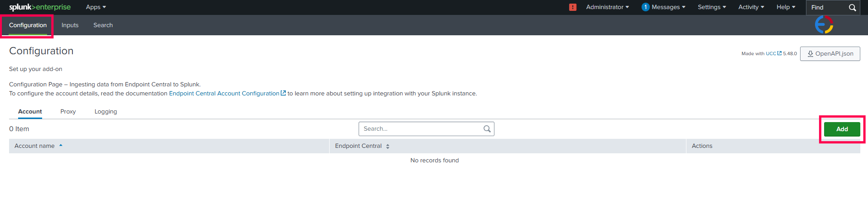Click the account search magnifier icon
This screenshot has width=868, height=208.
tap(487, 129)
